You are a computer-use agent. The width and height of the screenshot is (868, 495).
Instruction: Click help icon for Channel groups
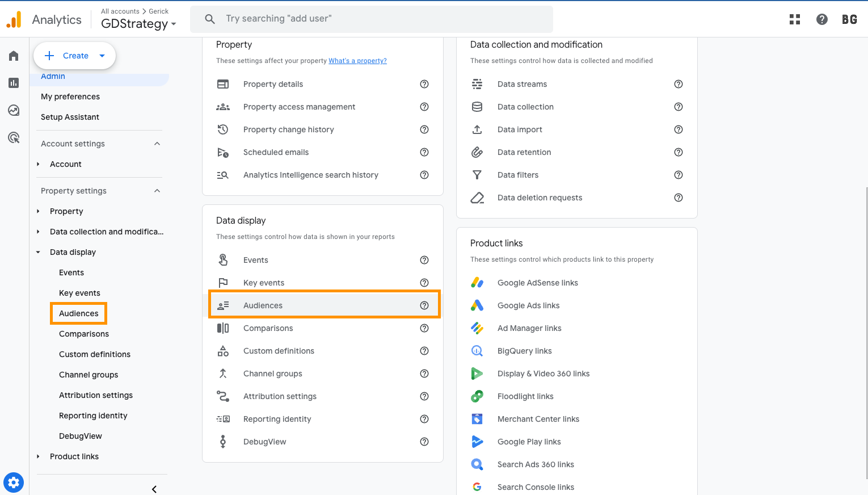(x=424, y=374)
